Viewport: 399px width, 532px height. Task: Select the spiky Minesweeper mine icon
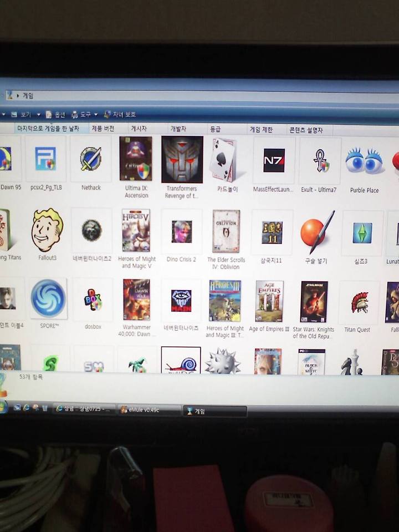point(222,362)
